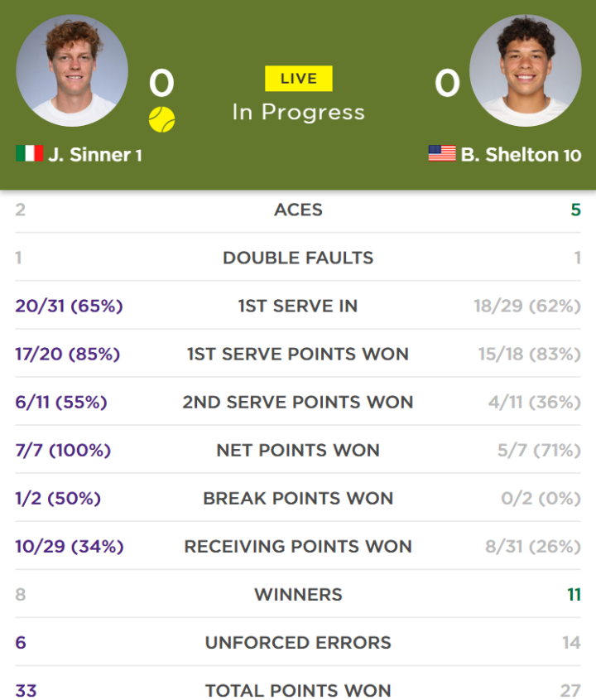Select the NET POINTS WON label
596x700 pixels.
pyautogui.click(x=298, y=451)
